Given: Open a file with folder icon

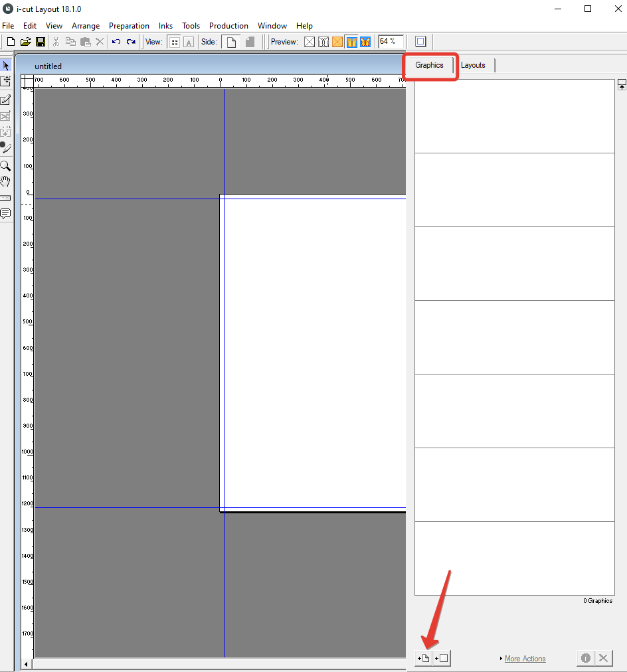Looking at the screenshot, I should point(26,42).
